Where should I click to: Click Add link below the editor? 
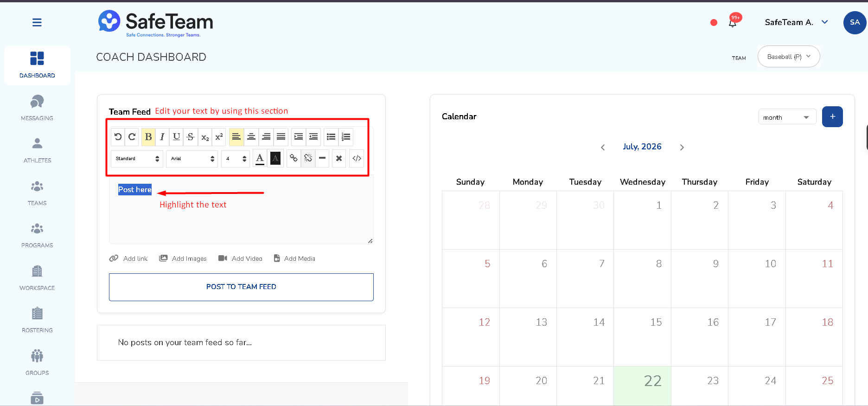128,258
